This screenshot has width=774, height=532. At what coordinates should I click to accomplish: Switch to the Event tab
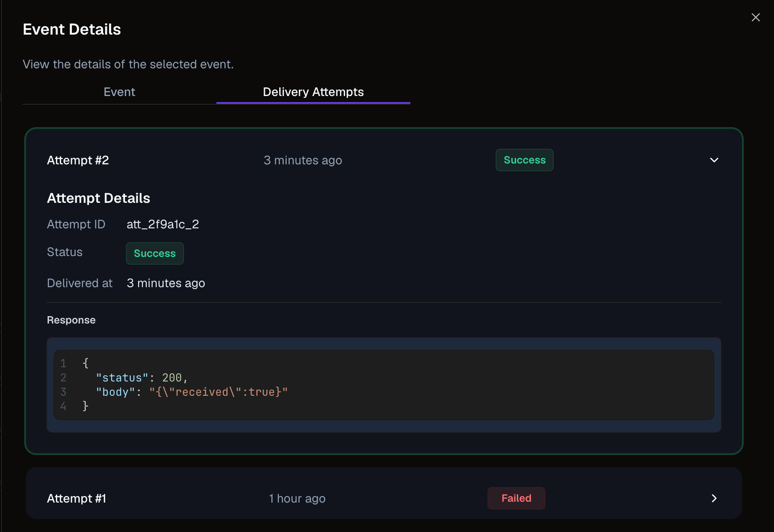click(x=119, y=92)
